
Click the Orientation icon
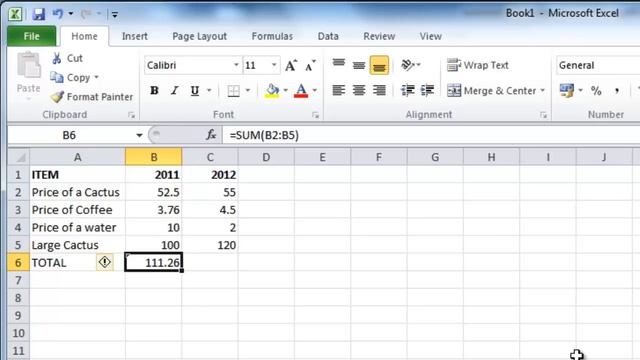[x=407, y=65]
